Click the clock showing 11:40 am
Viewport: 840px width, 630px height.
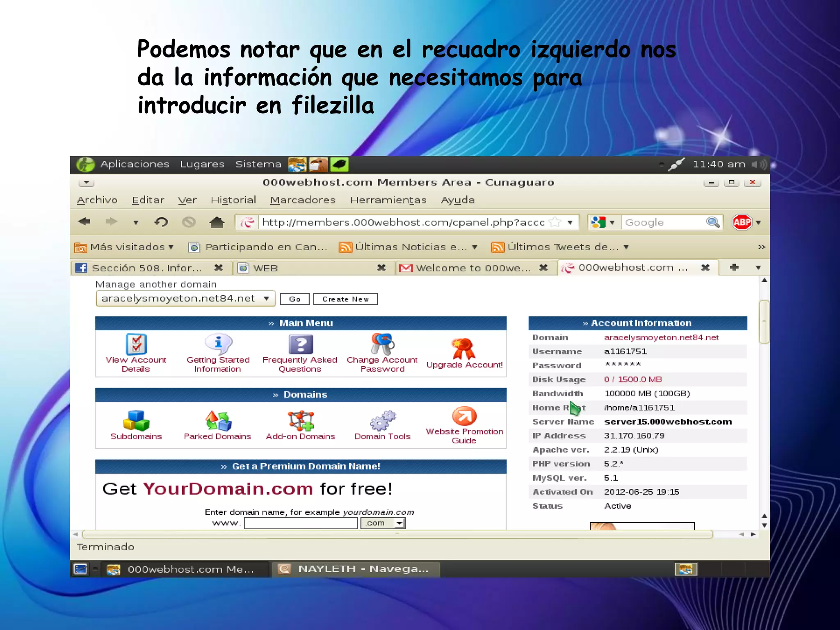click(x=719, y=164)
